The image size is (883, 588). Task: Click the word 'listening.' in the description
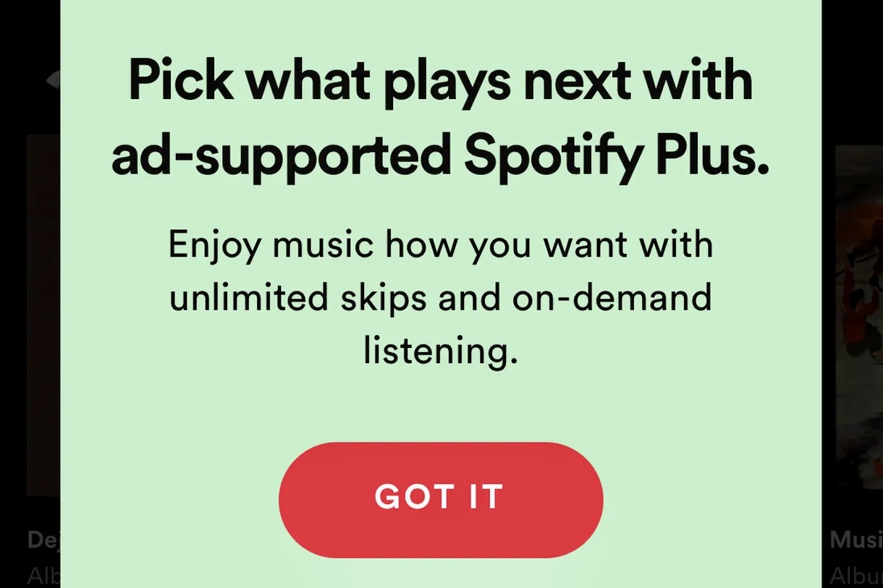coord(441,351)
